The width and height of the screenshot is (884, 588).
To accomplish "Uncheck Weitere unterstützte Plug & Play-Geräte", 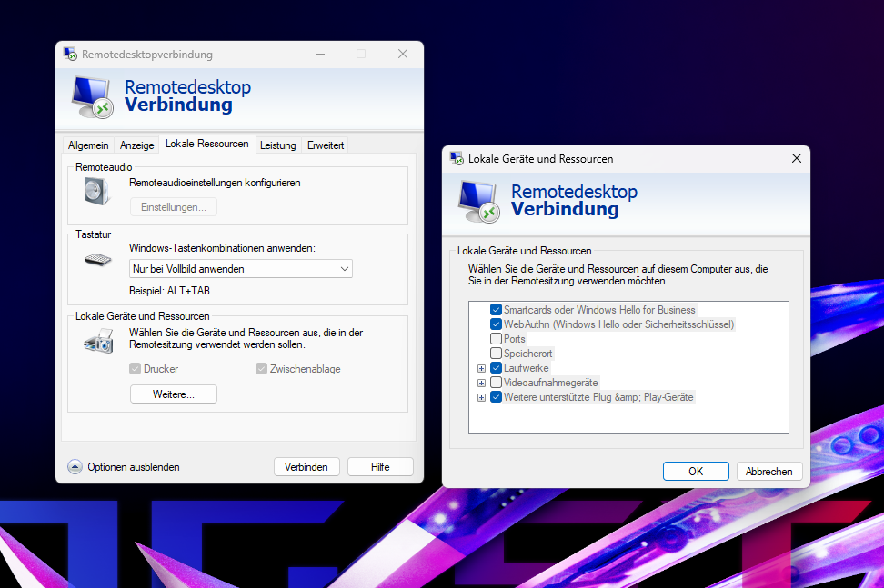I will coord(497,398).
